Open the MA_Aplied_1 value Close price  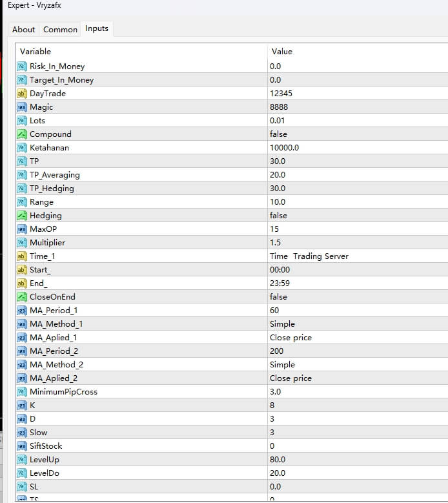pyautogui.click(x=290, y=338)
